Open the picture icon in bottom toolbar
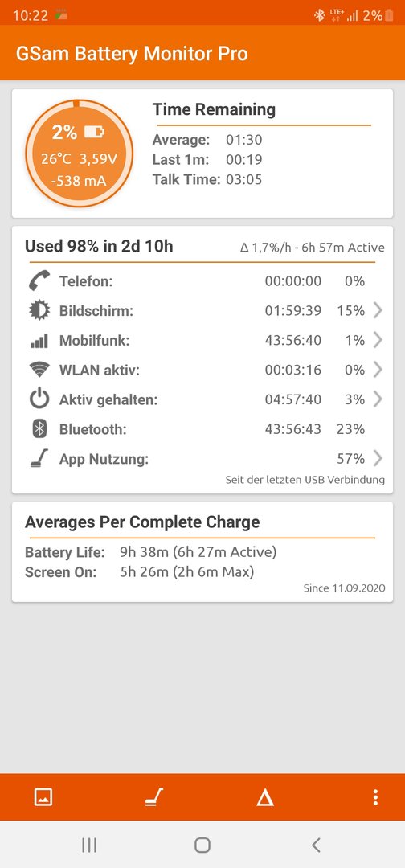The height and width of the screenshot is (868, 405). click(x=43, y=797)
